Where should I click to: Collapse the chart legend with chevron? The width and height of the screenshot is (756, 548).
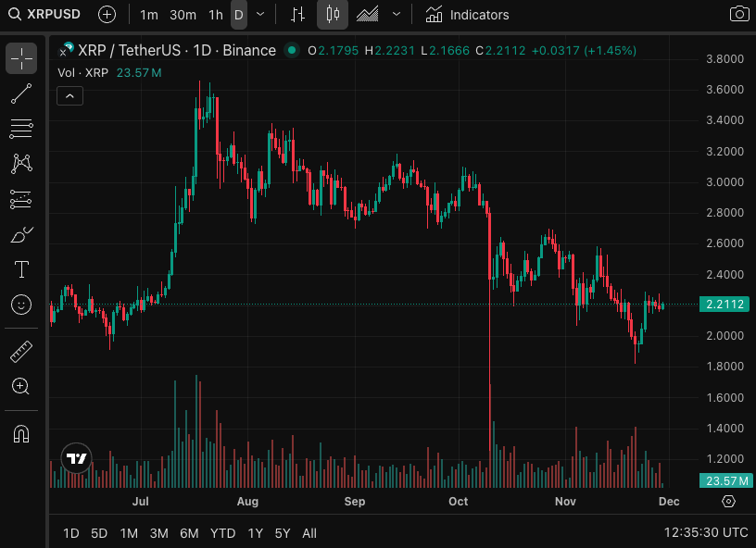pyautogui.click(x=70, y=95)
